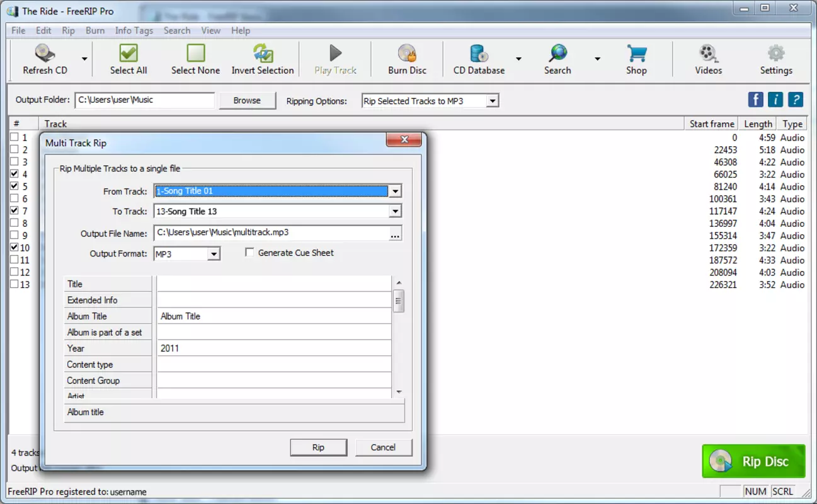Expand the From Track dropdown
Image resolution: width=817 pixels, height=504 pixels.
click(x=395, y=192)
